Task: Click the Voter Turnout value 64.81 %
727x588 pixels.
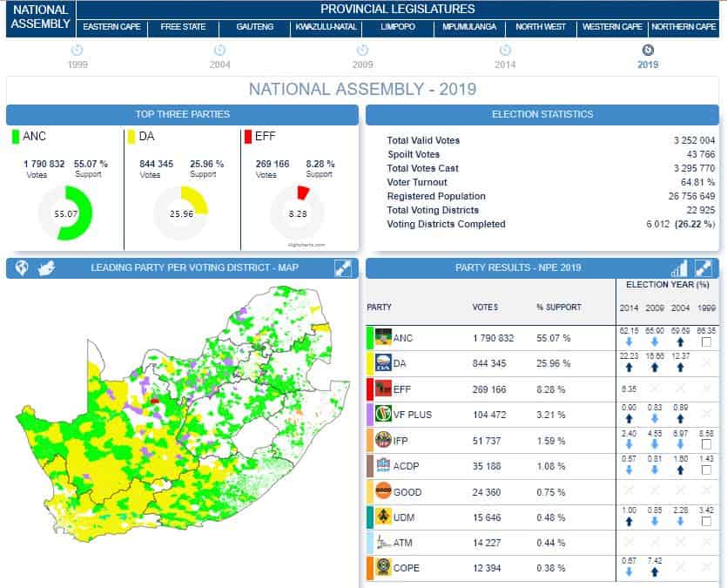Action: (697, 182)
